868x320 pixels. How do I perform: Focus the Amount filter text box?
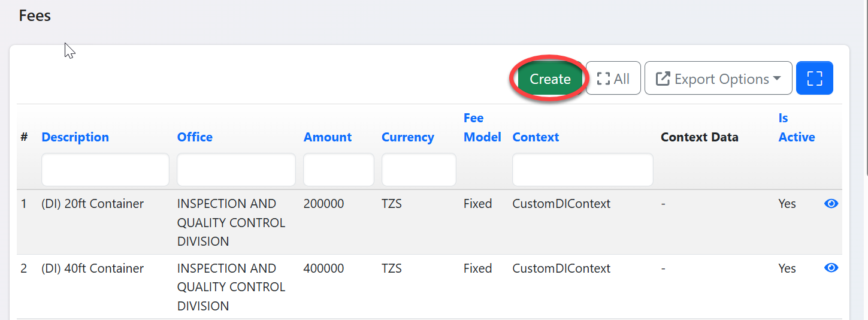(x=338, y=170)
